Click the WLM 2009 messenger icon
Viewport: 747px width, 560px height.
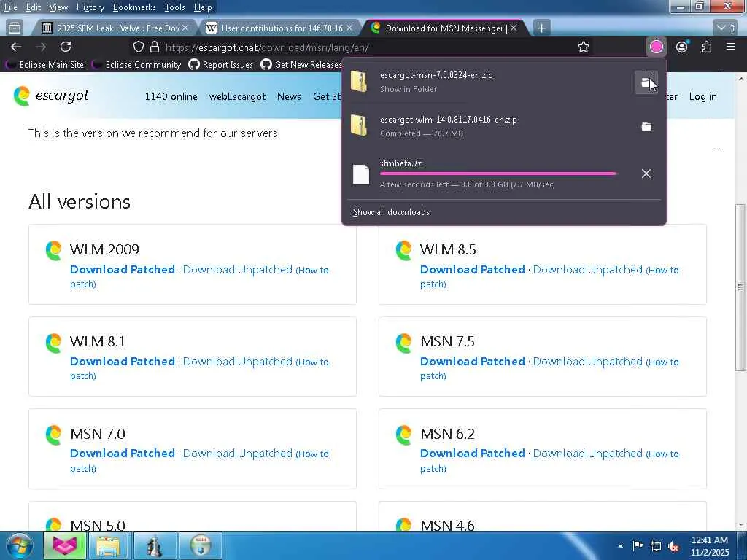coord(54,250)
